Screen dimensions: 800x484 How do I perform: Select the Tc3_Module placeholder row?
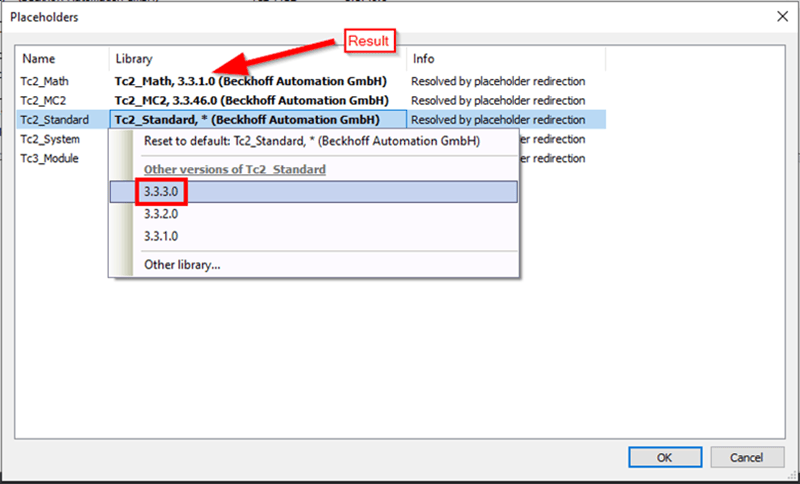pyautogui.click(x=49, y=159)
